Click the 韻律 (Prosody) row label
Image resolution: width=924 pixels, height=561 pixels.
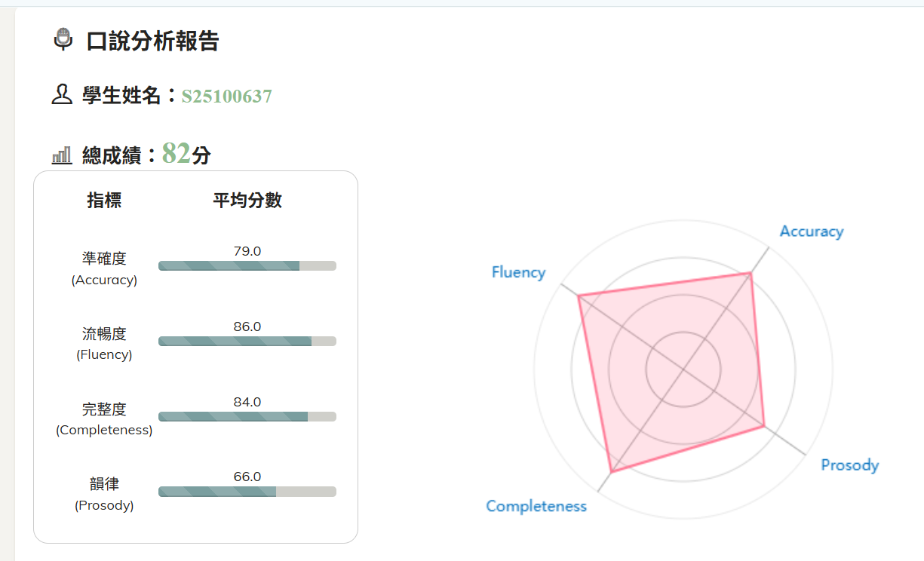(x=104, y=494)
